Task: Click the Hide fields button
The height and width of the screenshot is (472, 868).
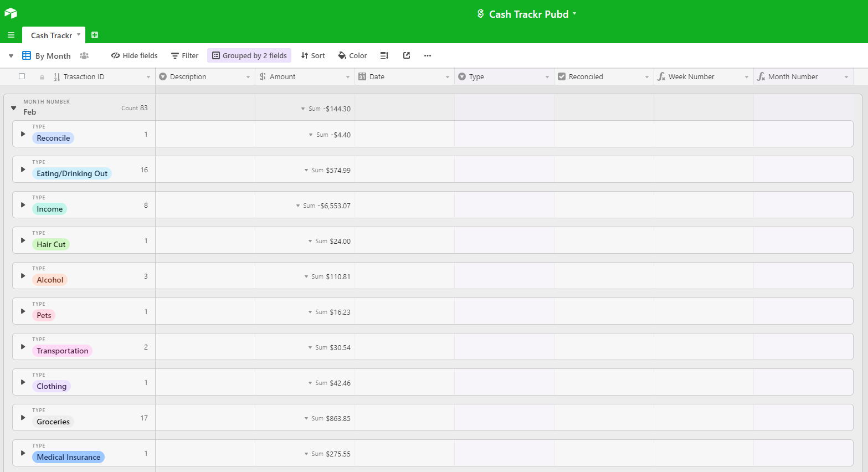Action: click(134, 55)
